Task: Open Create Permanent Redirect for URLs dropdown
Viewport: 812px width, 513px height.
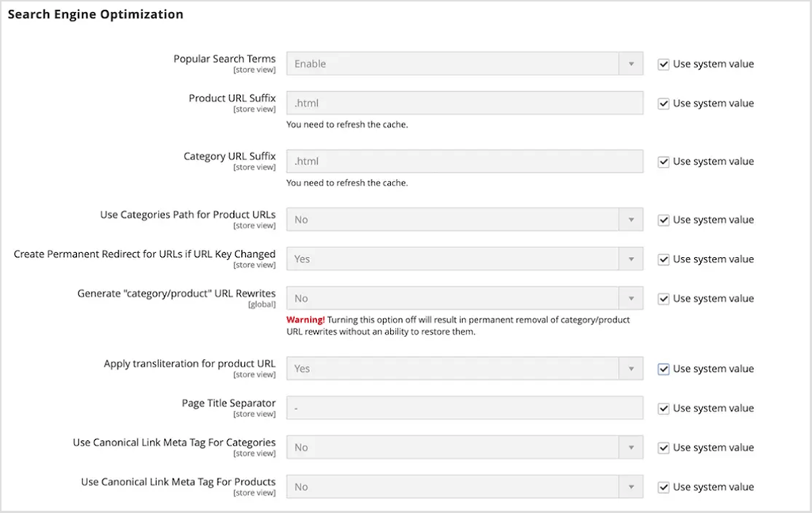Action: tap(465, 258)
